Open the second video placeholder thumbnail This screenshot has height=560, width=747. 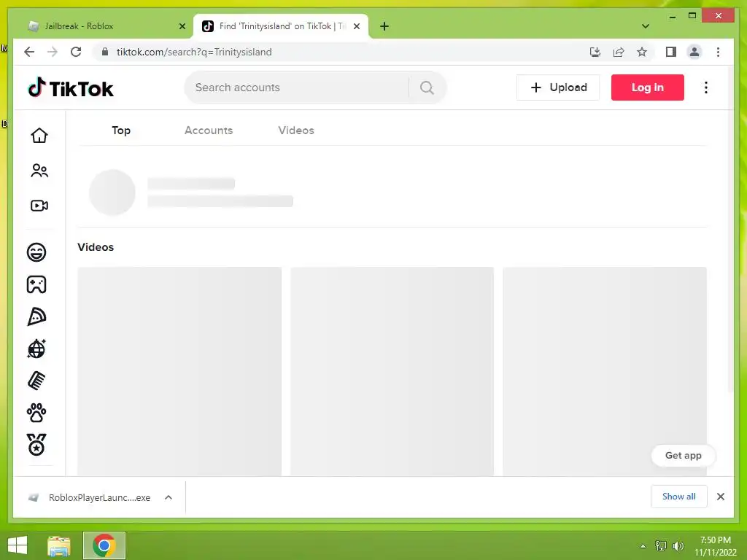(392, 371)
